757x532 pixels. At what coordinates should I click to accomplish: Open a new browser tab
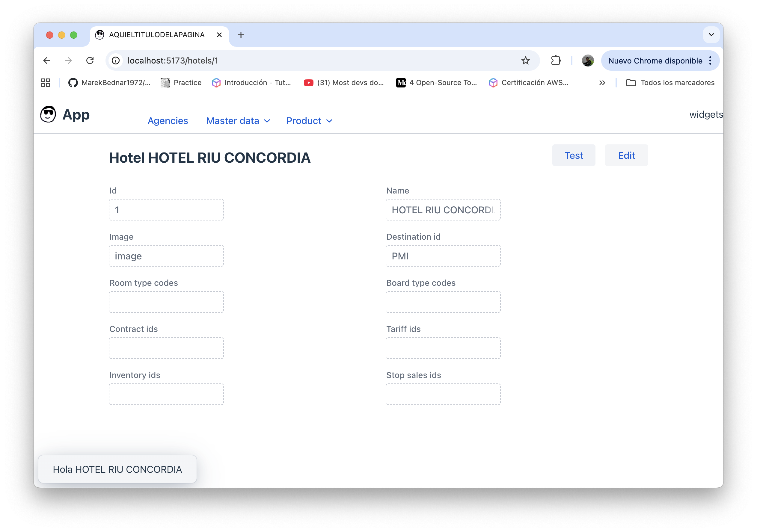[241, 35]
